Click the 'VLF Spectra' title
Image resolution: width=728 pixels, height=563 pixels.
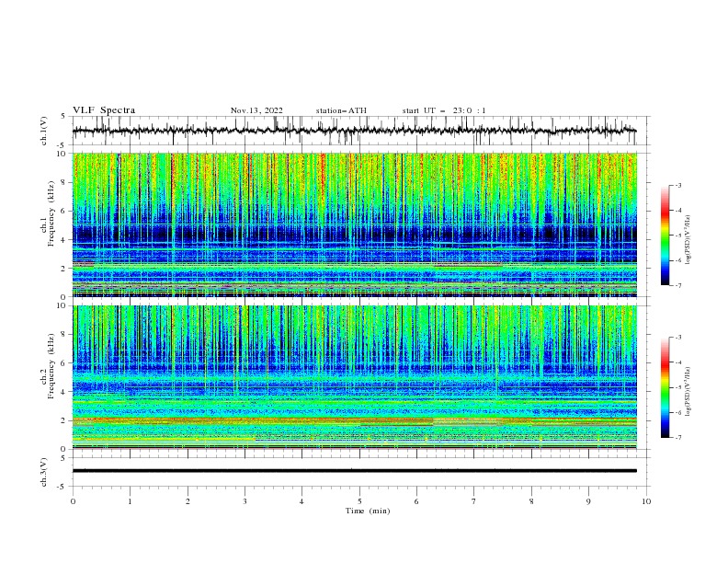[x=104, y=110]
